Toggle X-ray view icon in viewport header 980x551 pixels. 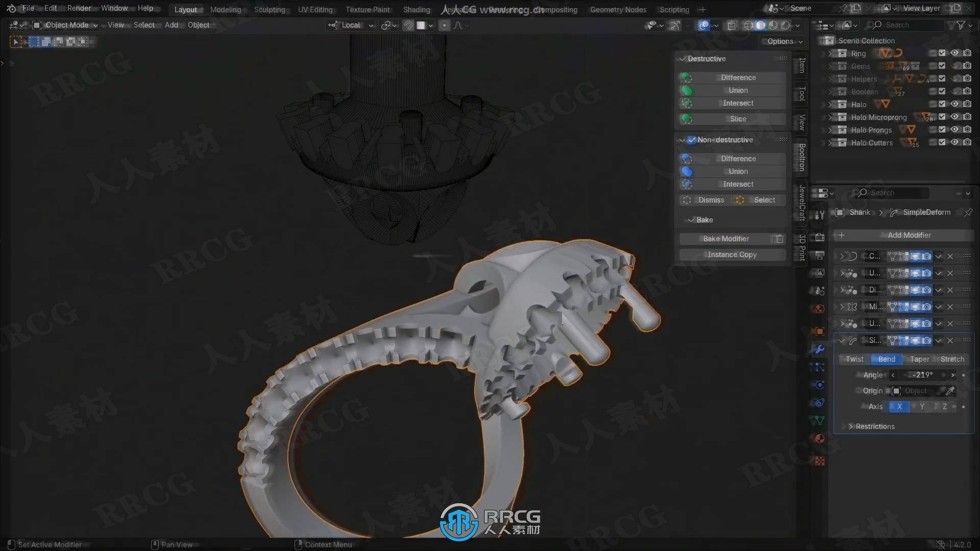click(732, 25)
